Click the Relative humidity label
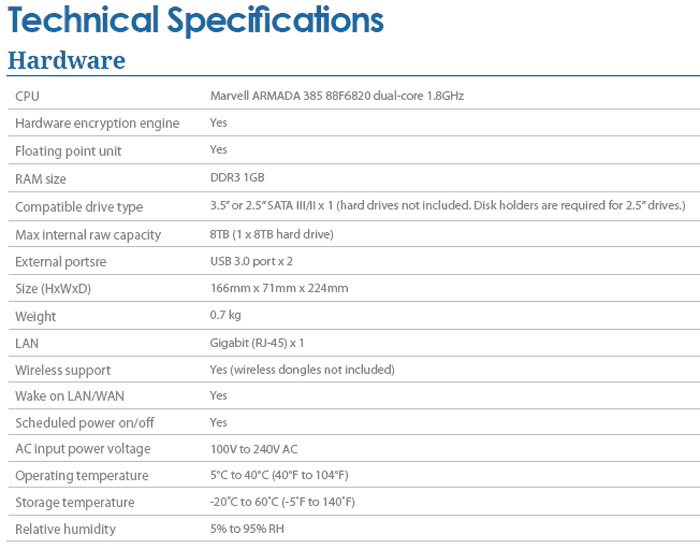The width and height of the screenshot is (700, 549). [65, 529]
